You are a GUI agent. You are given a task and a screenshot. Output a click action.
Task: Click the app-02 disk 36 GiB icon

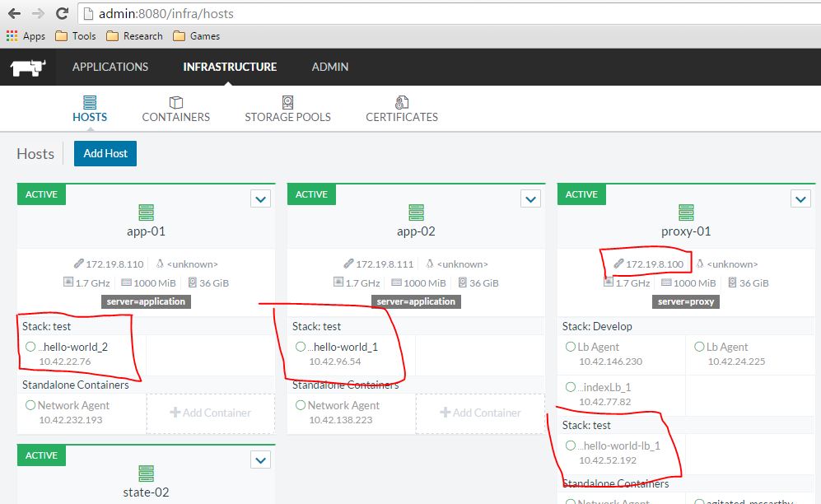[462, 282]
